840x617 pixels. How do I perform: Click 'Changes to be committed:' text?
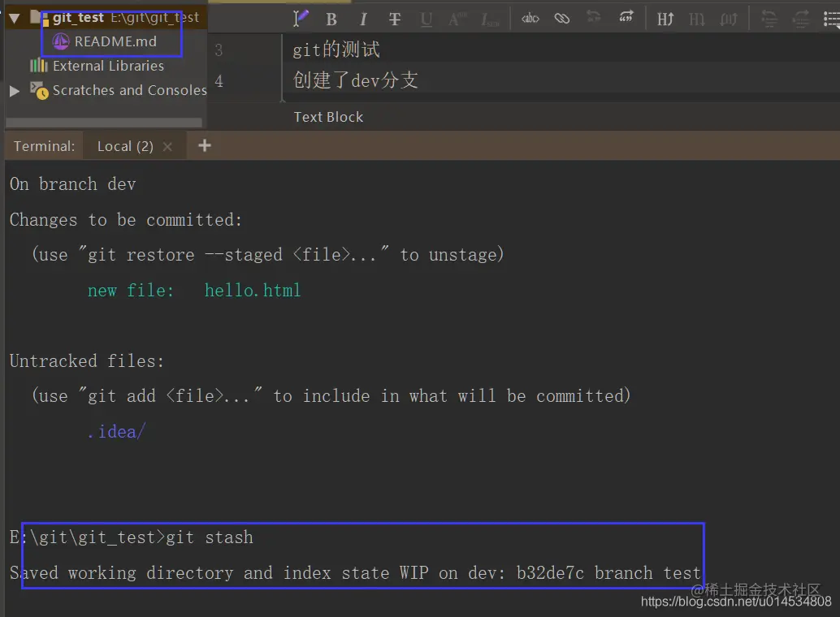[x=126, y=219]
